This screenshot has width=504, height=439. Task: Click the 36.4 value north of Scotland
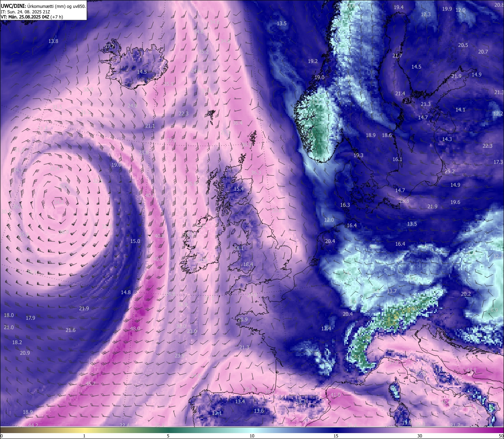(237, 123)
